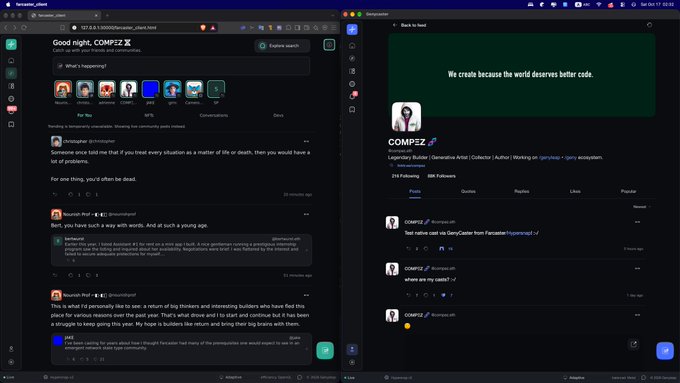Click the green compose button in the browser feed
Image resolution: width=680 pixels, height=383 pixels.
[x=325, y=350]
